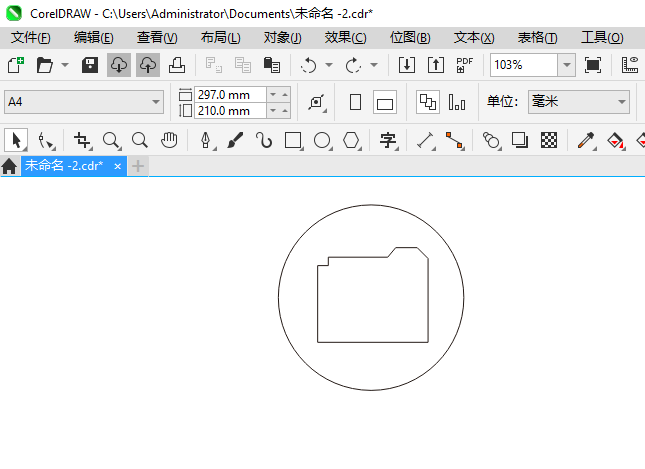Open the 文件(F) menu
The height and width of the screenshot is (469, 645).
coord(30,37)
